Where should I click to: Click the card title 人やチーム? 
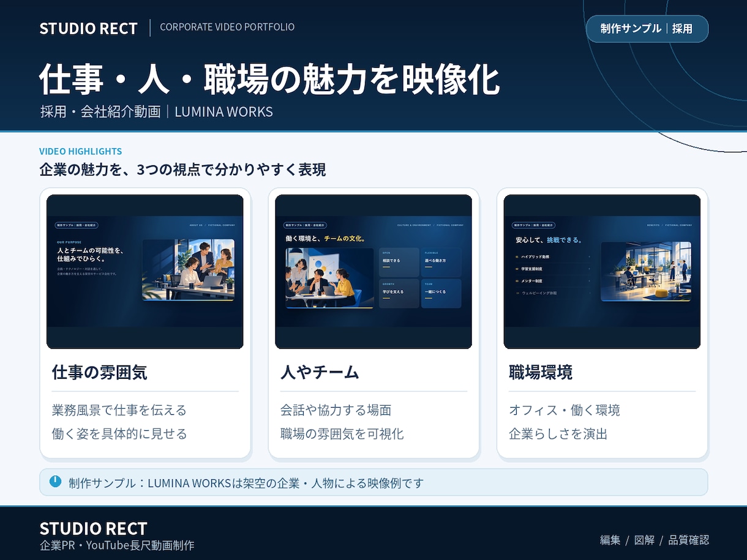(x=320, y=372)
